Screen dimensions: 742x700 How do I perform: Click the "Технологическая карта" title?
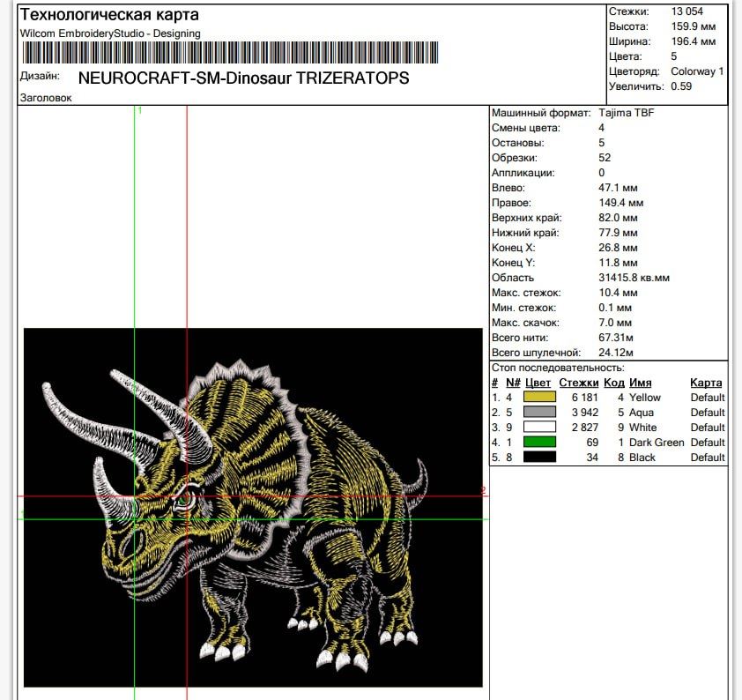tap(109, 15)
